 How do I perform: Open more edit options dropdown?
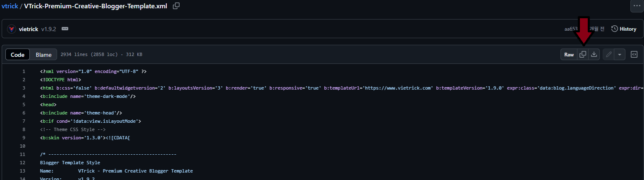coord(620,55)
